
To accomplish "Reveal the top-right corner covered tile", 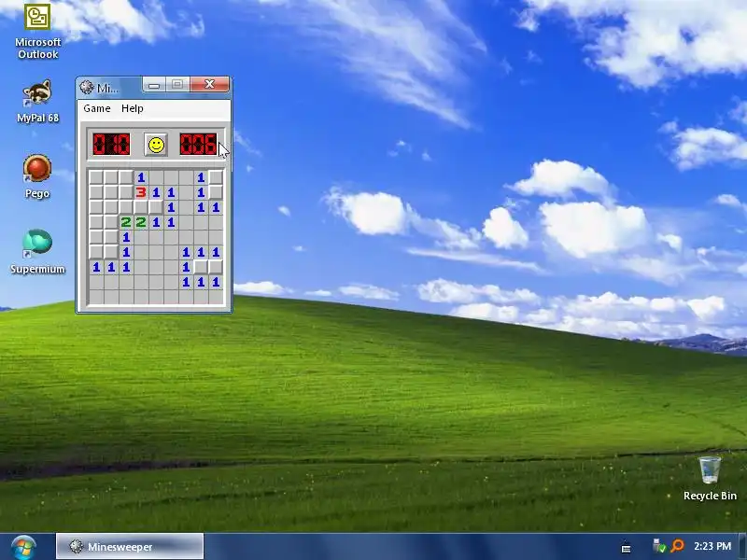I will tap(216, 177).
